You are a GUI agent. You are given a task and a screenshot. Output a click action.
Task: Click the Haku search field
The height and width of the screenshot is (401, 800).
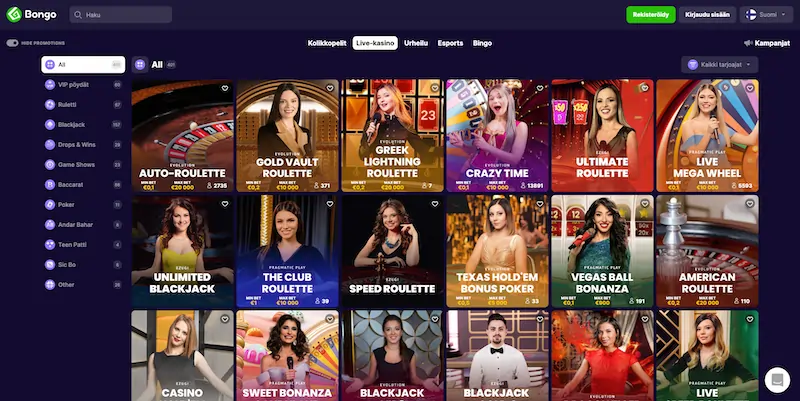(x=120, y=15)
